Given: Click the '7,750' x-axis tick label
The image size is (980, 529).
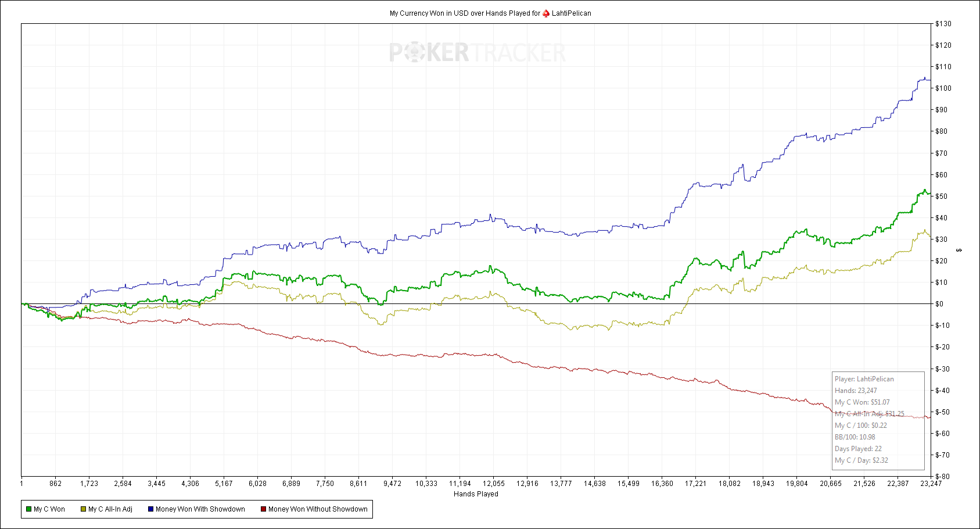Looking at the screenshot, I should [325, 484].
